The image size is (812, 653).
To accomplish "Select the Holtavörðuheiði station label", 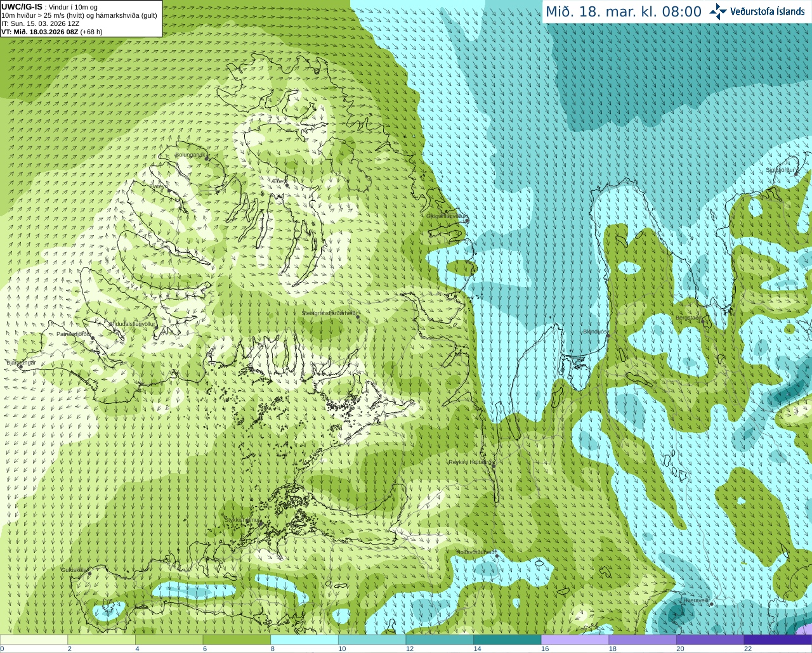I will [x=476, y=552].
